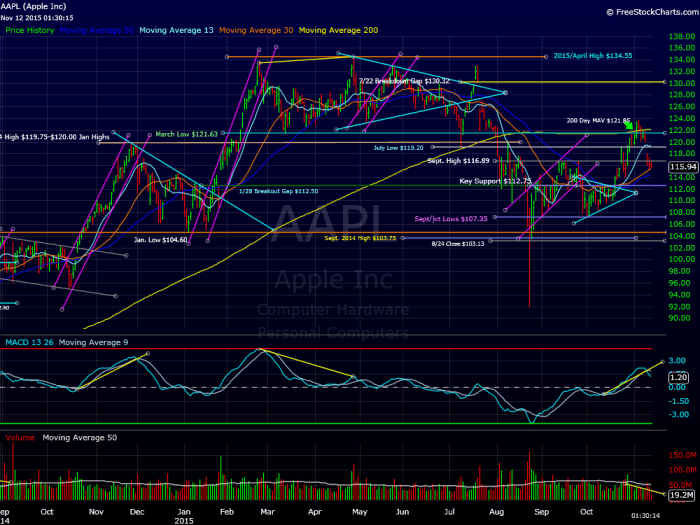
Task: Click the Moving Average 200 legend label
Action: point(338,30)
